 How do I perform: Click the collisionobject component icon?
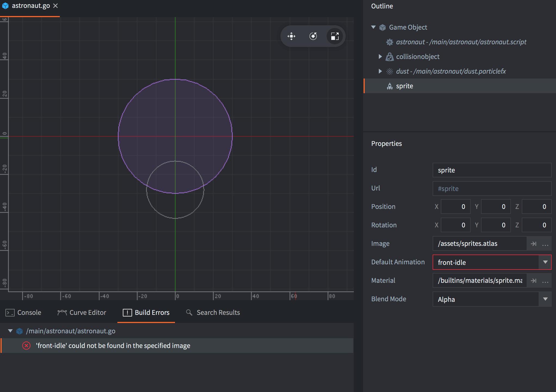tap(389, 57)
